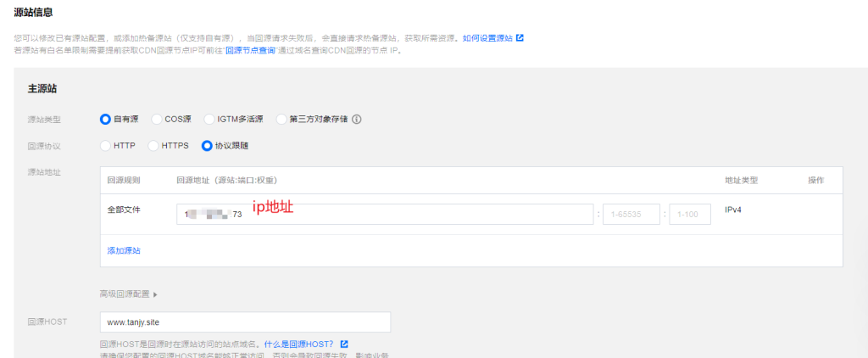Open the 如何设置源站 help link
This screenshot has width=868, height=358.
(x=487, y=38)
